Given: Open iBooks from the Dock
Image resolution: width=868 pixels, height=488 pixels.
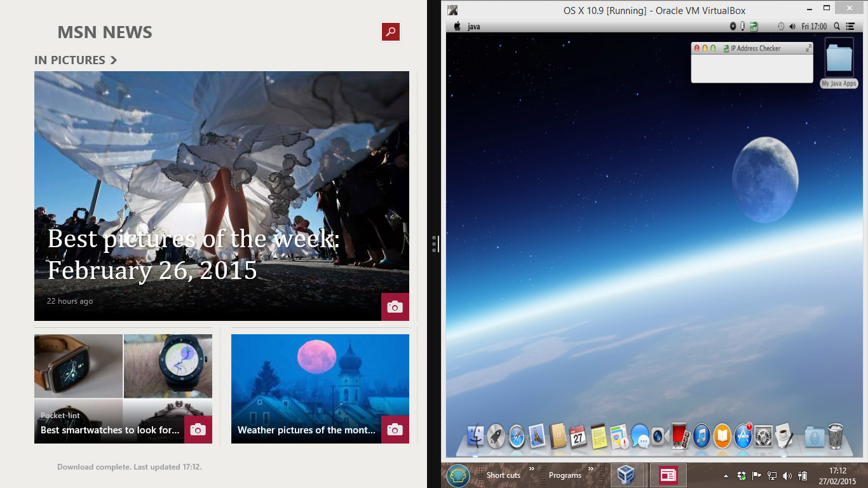Looking at the screenshot, I should coord(722,437).
